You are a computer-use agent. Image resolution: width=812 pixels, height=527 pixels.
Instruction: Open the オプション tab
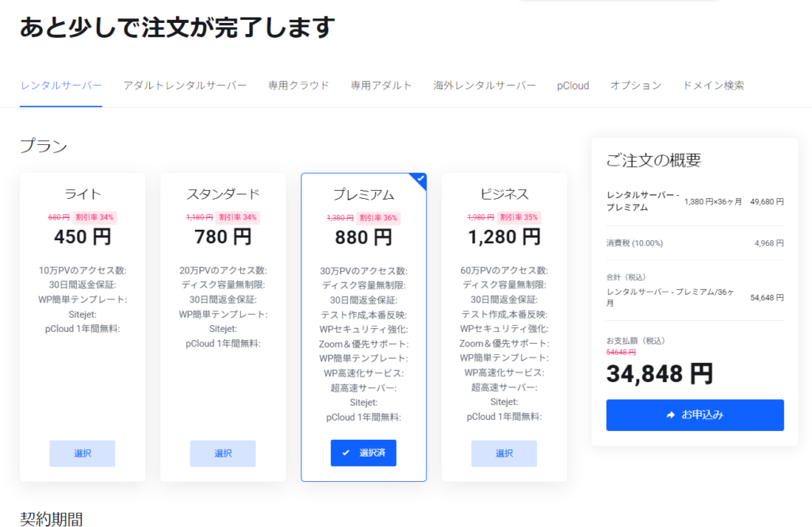[635, 86]
